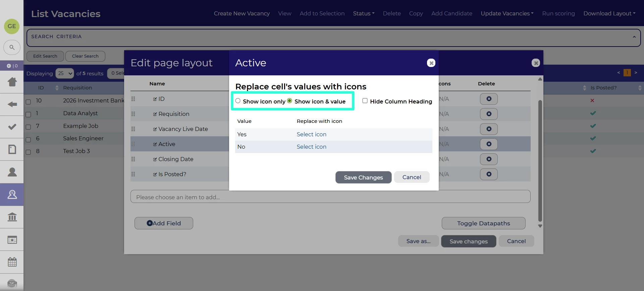Click Create New Vacancy in top menu

(x=242, y=13)
